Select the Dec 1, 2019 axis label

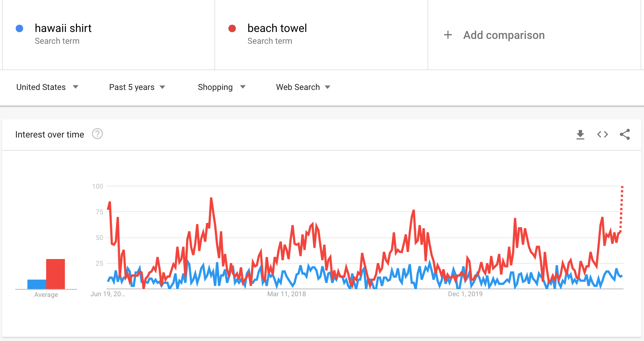click(465, 294)
